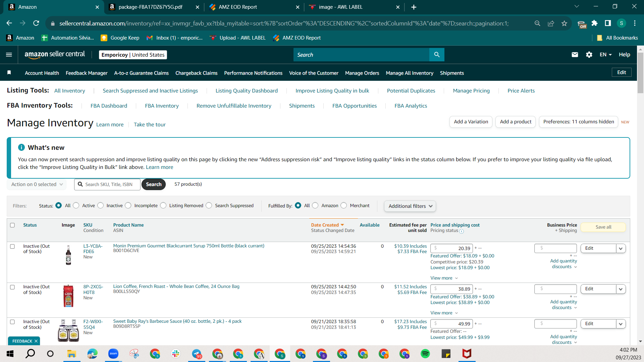
Task: Open the EN language dropdown
Action: point(606,55)
